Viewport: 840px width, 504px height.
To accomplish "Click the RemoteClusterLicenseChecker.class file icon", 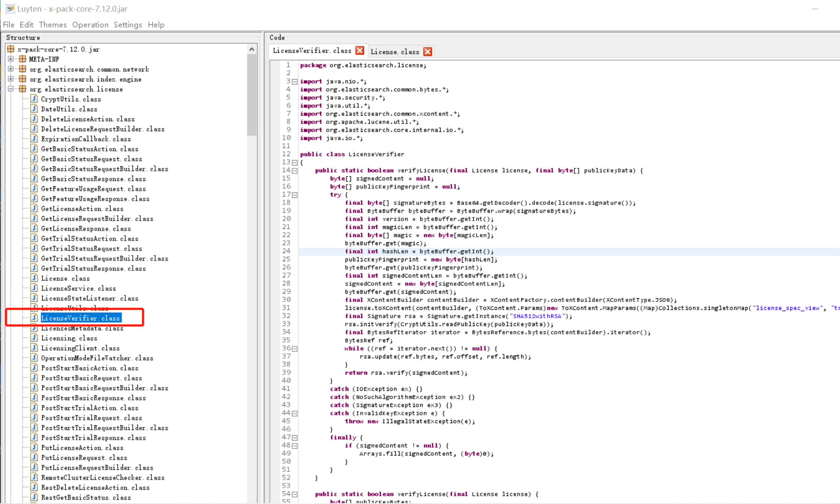I will point(34,477).
